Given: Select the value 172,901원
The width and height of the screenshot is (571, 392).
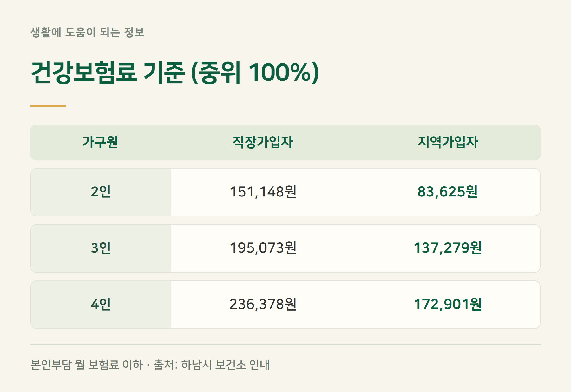Looking at the screenshot, I should pos(448,305).
